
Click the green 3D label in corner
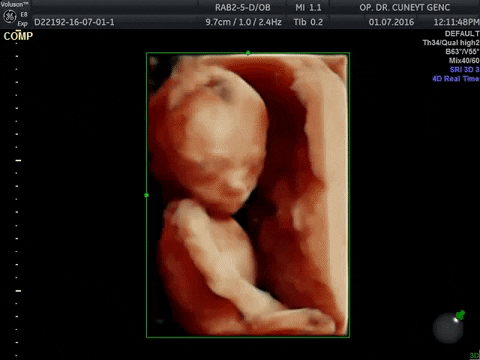475,355
